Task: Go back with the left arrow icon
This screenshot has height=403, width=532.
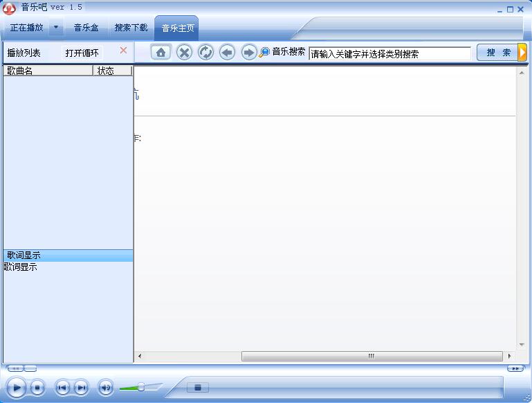Action: pos(227,53)
